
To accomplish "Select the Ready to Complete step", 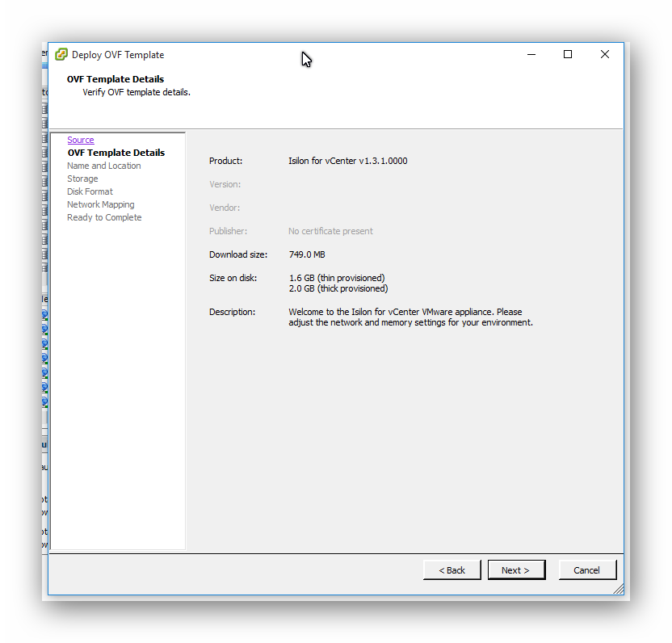I will pyautogui.click(x=103, y=217).
